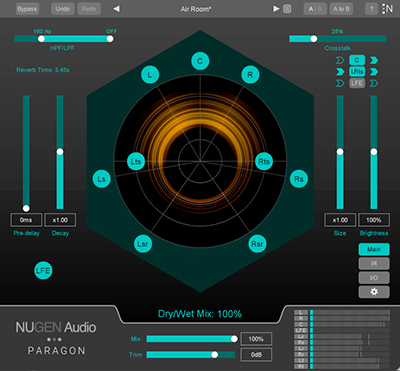Switch to the Main tab

pyautogui.click(x=374, y=249)
